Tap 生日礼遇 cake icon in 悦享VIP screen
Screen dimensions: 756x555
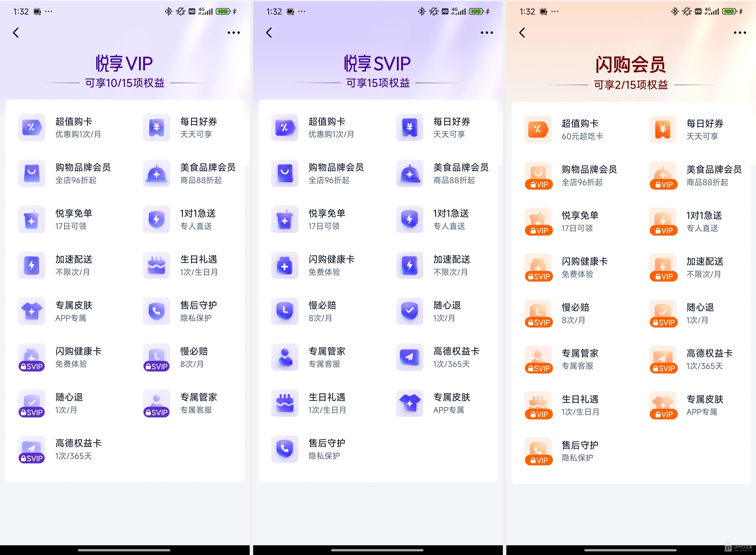pyautogui.click(x=157, y=265)
